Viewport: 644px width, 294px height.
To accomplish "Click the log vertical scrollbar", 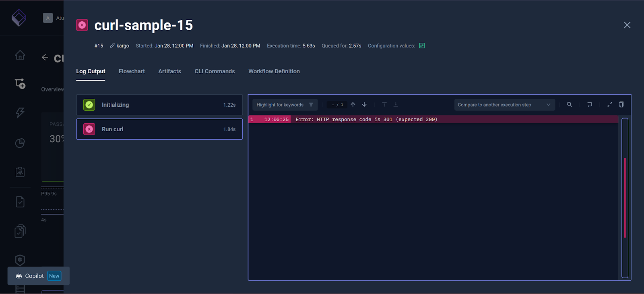I will [625, 198].
